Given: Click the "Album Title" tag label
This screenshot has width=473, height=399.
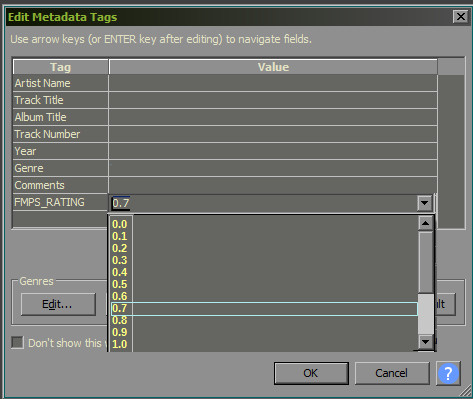Looking at the screenshot, I should 40,117.
